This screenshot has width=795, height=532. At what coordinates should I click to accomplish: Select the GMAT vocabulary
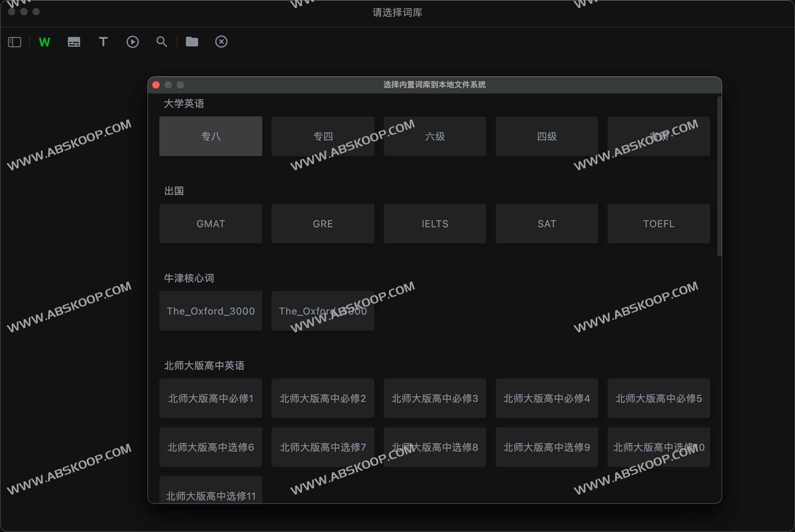(x=211, y=224)
